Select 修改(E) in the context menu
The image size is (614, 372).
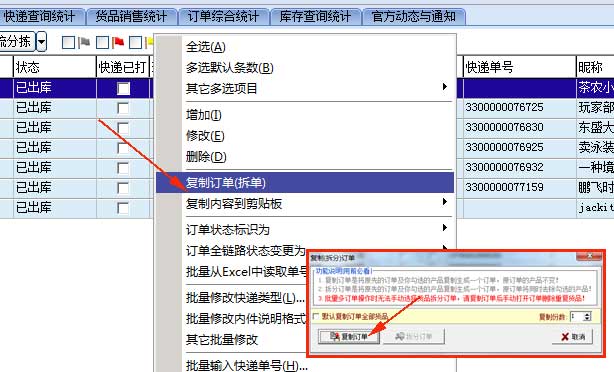[305, 136]
